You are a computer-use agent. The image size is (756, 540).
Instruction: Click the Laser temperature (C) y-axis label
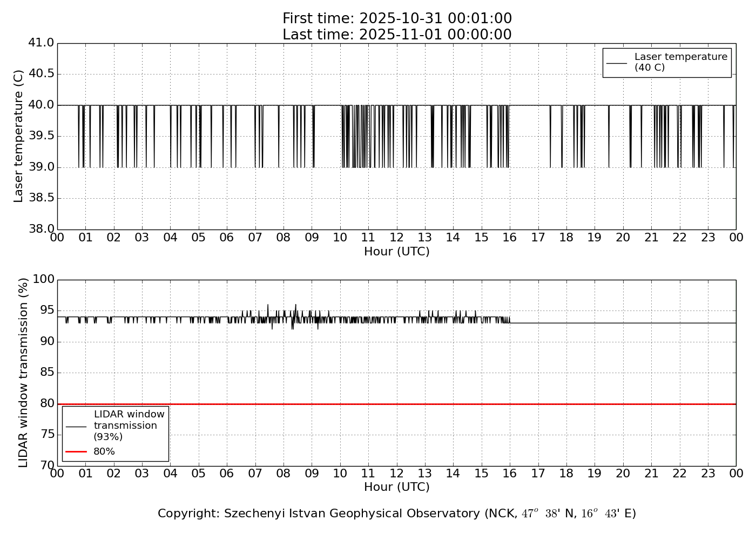(x=19, y=136)
